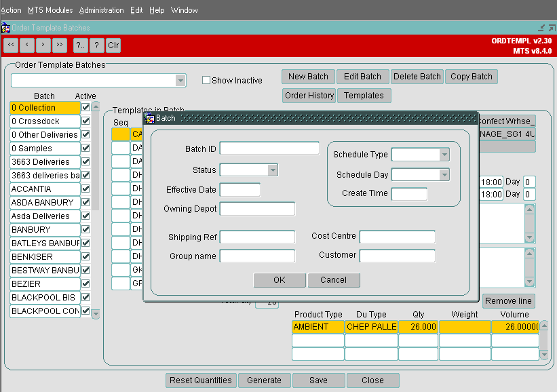Click into the Group name field
Screen dimensions: 557x392
coord(257,256)
